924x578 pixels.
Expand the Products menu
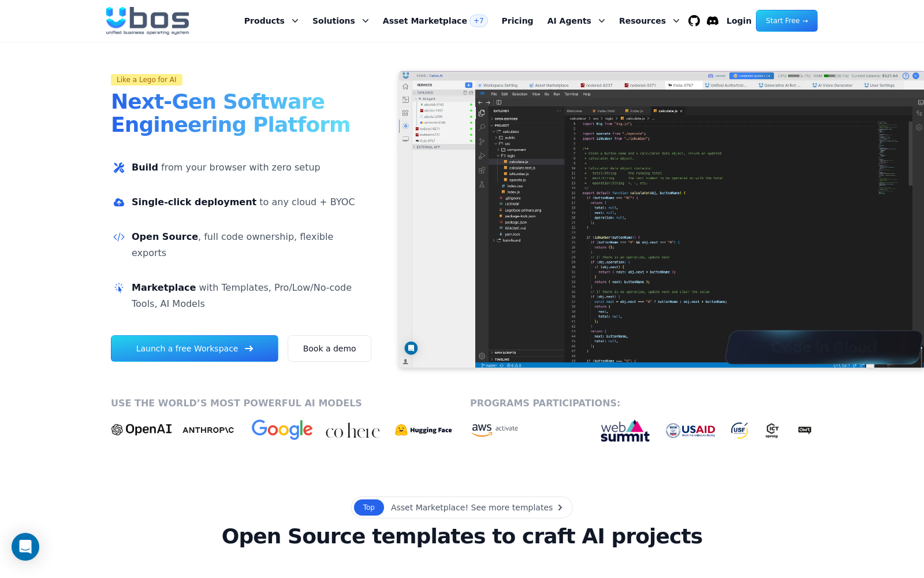[271, 21]
